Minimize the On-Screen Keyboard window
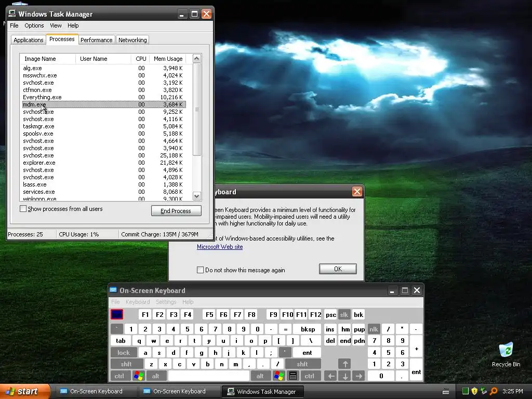The image size is (532, 399). click(x=392, y=290)
